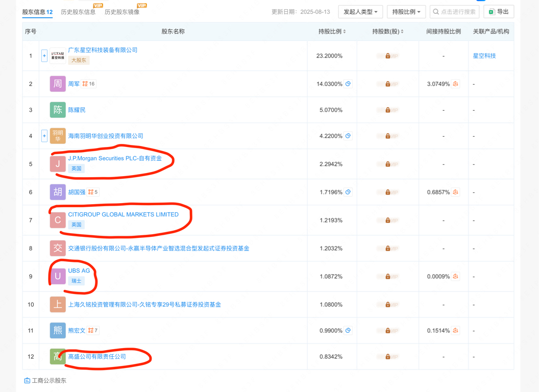Image resolution: width=539 pixels, height=392 pixels.
Task: Click U avatar for UBS AG
Action: (58, 277)
